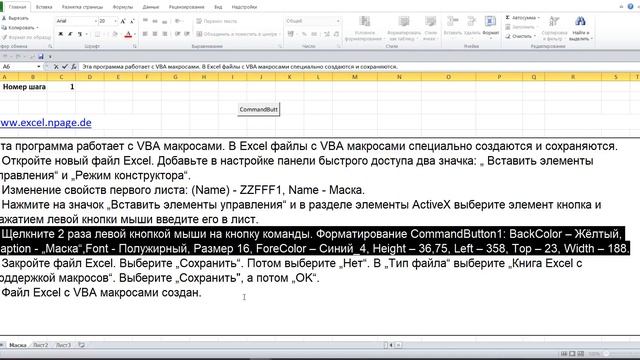
Task: Click the increase indent icon
Action: click(x=187, y=34)
